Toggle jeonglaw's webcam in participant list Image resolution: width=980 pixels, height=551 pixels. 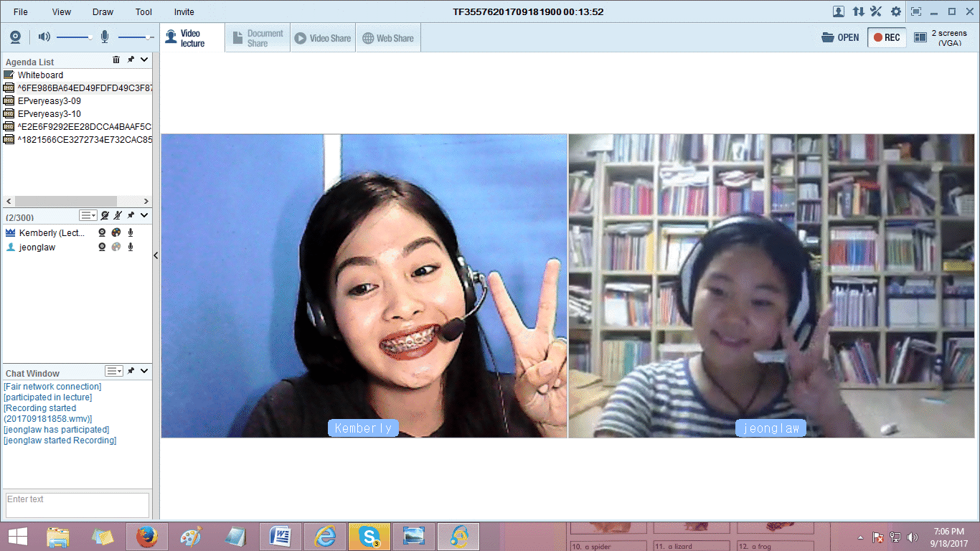103,247
